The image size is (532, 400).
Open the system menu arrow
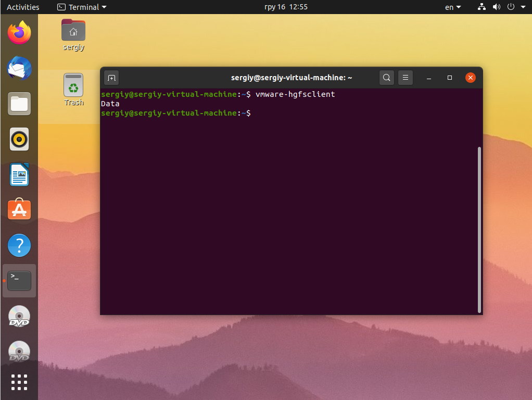tap(523, 7)
